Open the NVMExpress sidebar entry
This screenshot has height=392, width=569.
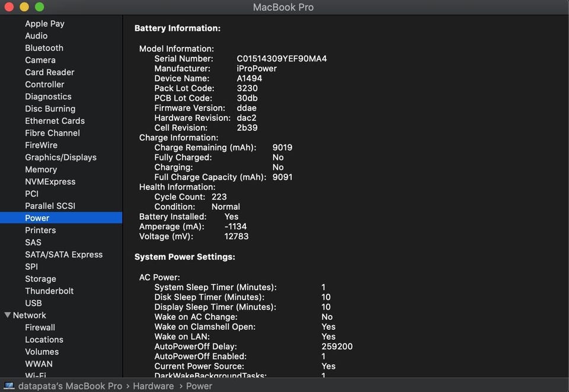(x=50, y=182)
